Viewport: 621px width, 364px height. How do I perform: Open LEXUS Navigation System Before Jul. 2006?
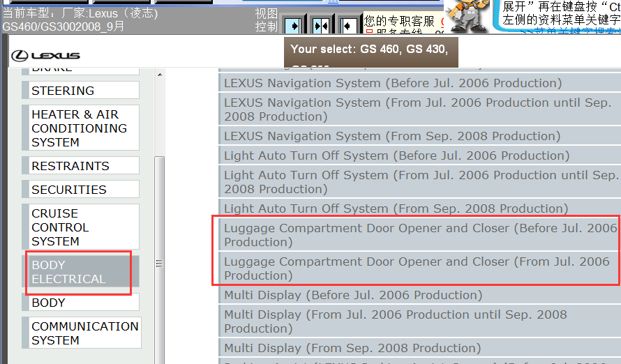click(420, 83)
